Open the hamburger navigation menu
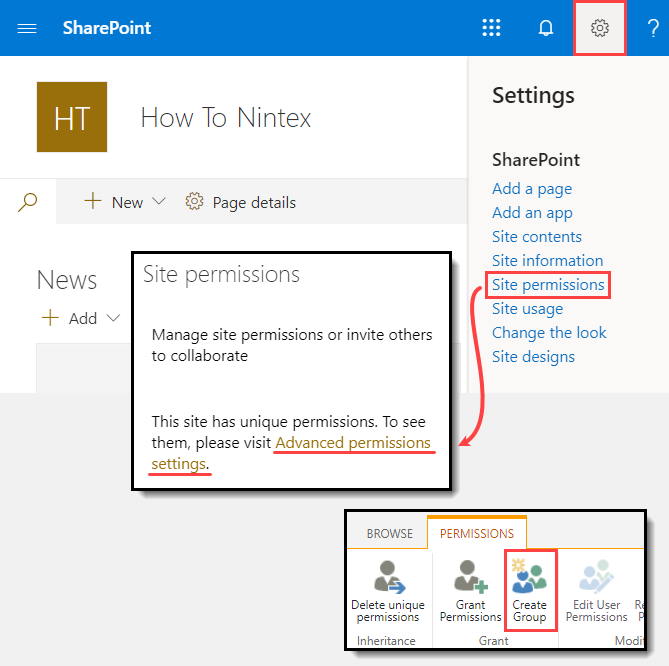Viewport: 669px width, 666px height. (27, 29)
